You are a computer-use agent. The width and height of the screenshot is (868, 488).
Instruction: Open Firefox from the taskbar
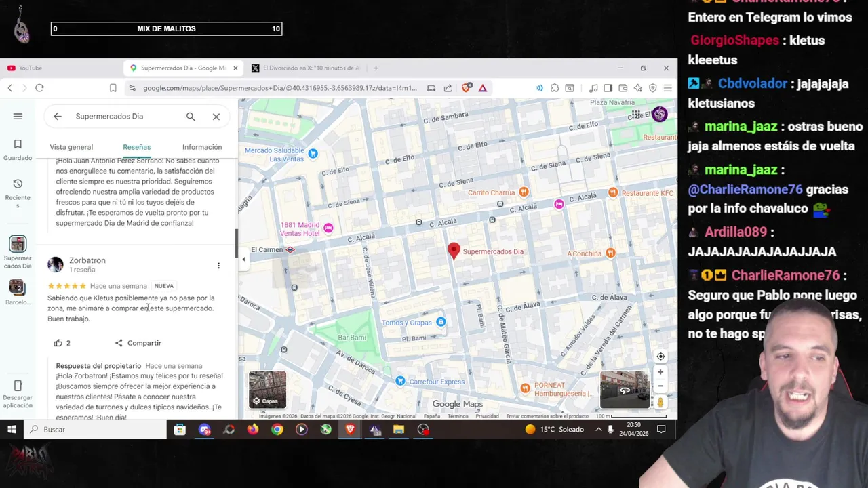253,429
